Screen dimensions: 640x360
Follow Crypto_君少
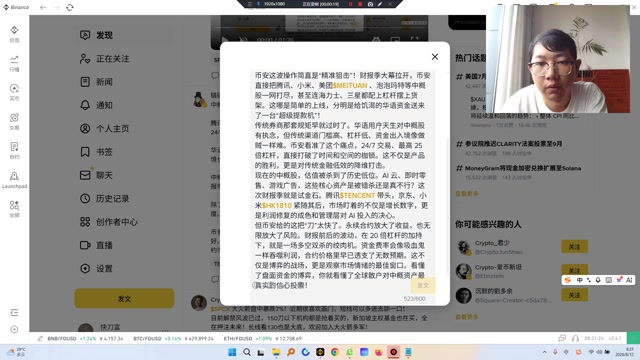(x=574, y=247)
